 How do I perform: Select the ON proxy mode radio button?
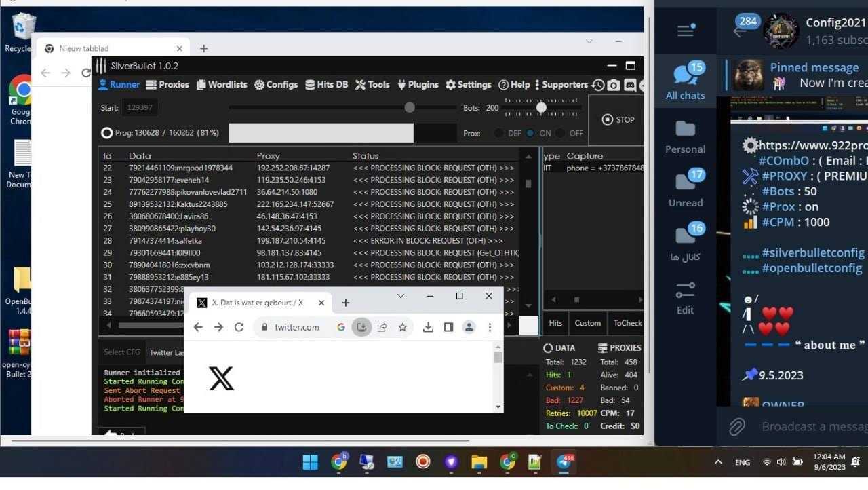click(x=530, y=133)
